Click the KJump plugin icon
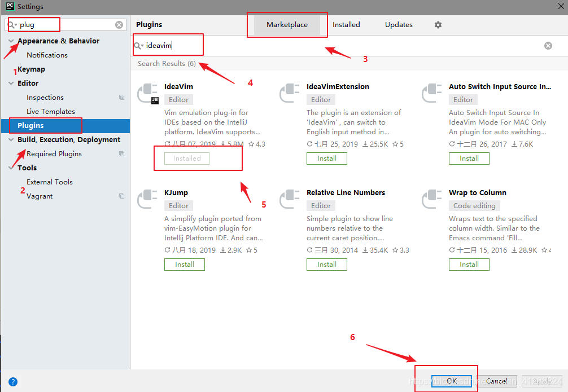The image size is (568, 392). click(x=147, y=199)
